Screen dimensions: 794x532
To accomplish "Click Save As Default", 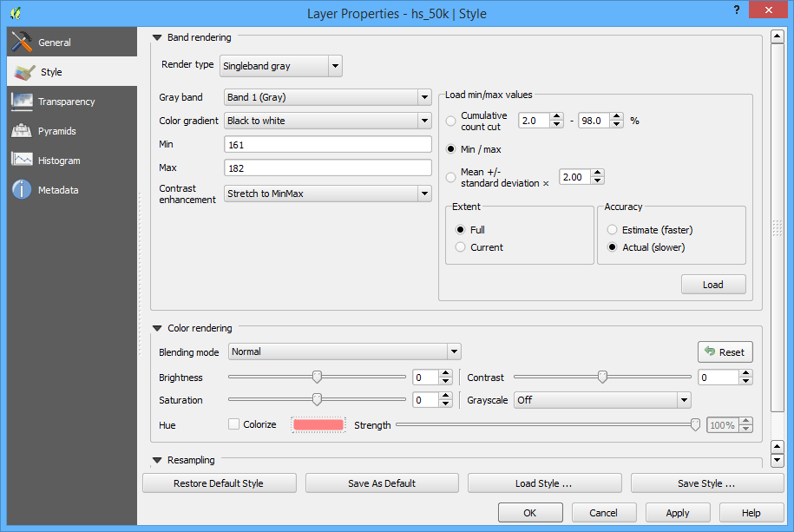I will click(x=382, y=483).
